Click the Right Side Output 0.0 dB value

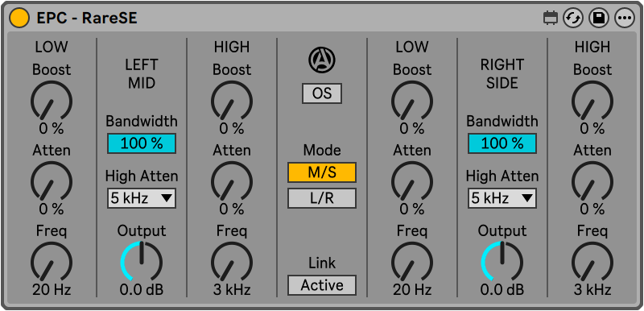502,290
